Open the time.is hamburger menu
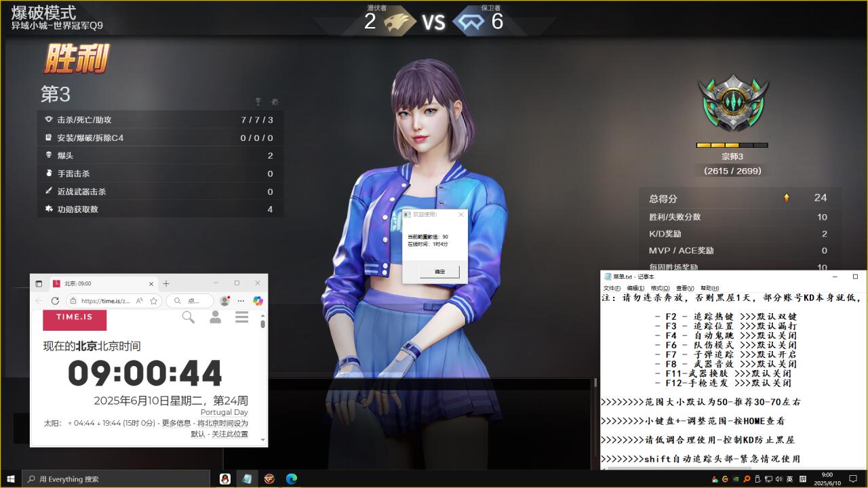 pos(241,317)
